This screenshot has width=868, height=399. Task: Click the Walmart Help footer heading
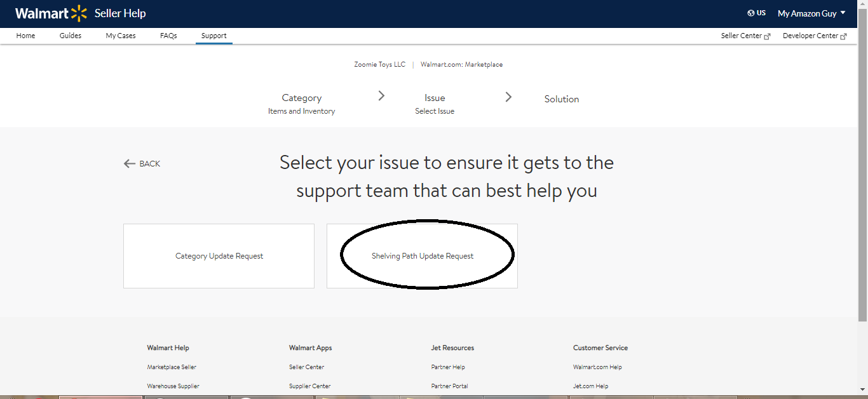[x=168, y=348]
